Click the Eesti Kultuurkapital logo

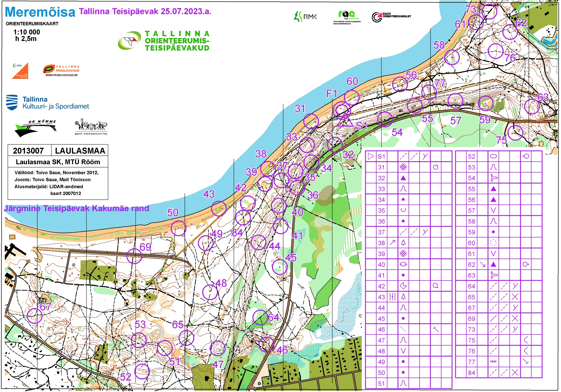tap(91, 127)
